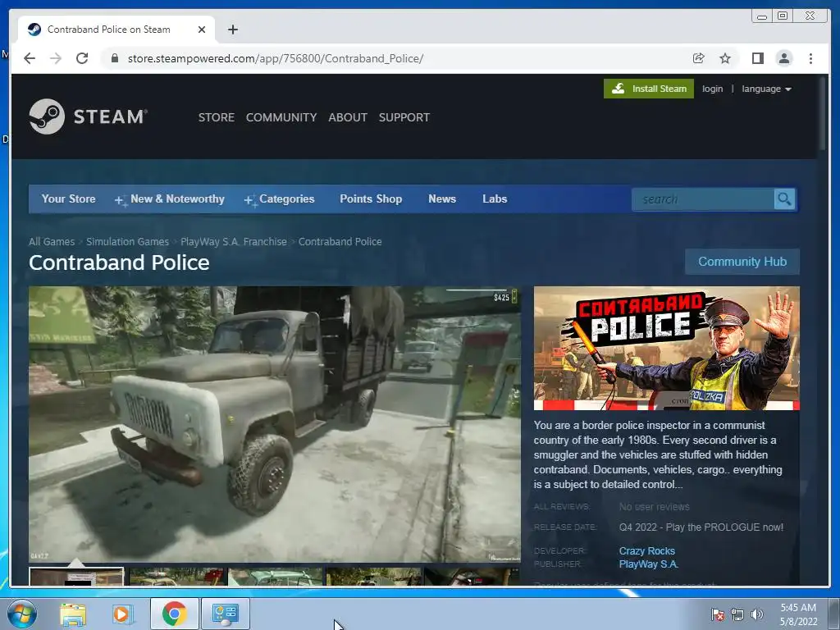Open Chrome three-dot menu
The height and width of the screenshot is (630, 840).
pyautogui.click(x=810, y=58)
